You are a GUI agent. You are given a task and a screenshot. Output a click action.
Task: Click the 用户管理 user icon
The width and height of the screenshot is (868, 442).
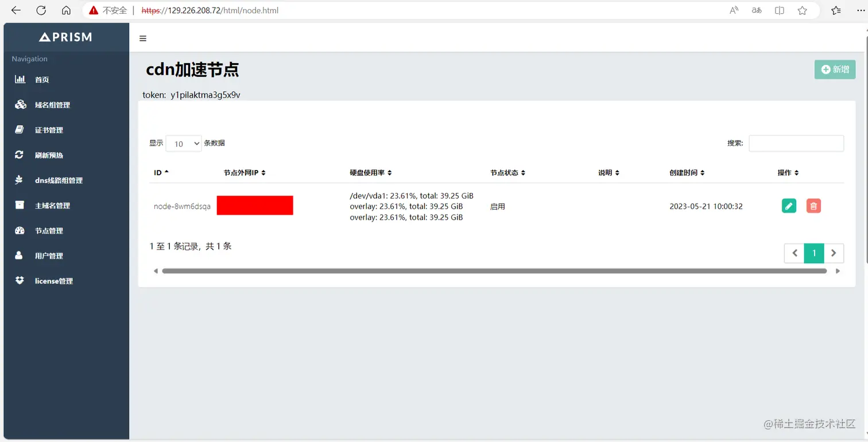click(19, 255)
